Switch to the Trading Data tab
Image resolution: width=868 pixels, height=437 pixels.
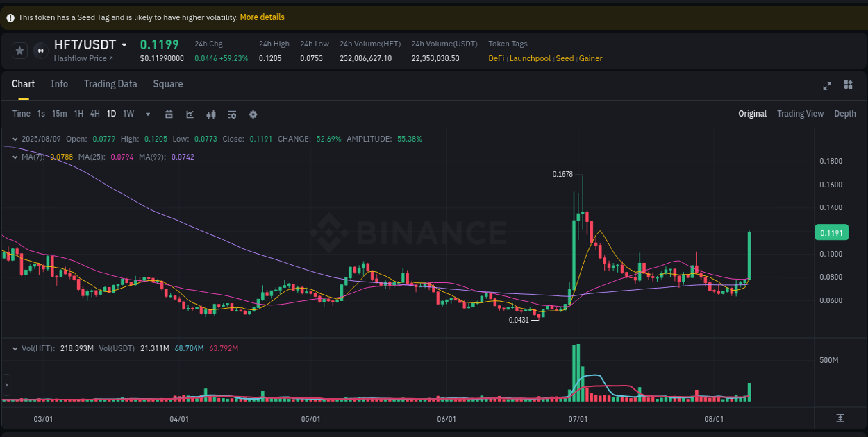click(110, 83)
